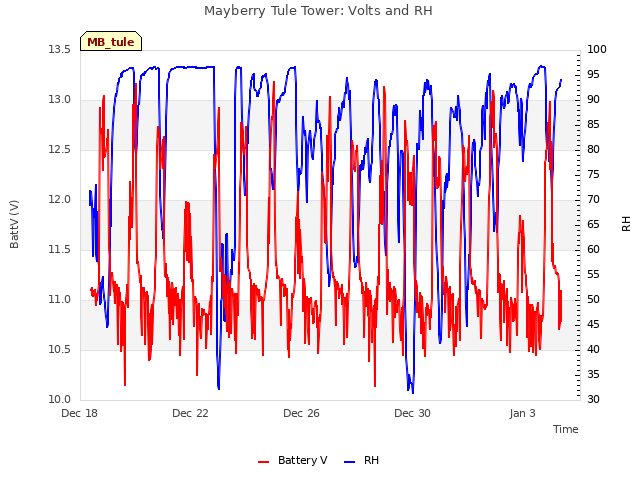This screenshot has height=480, width=640.
Task: Click the 90 RH axis value
Action: pyautogui.click(x=593, y=100)
